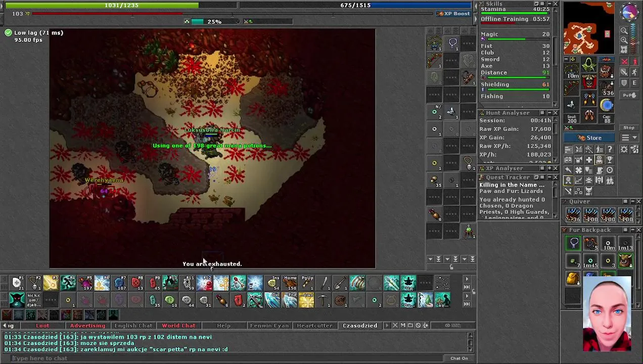
Task: Open the plain skull icon widget
Action: point(589,180)
